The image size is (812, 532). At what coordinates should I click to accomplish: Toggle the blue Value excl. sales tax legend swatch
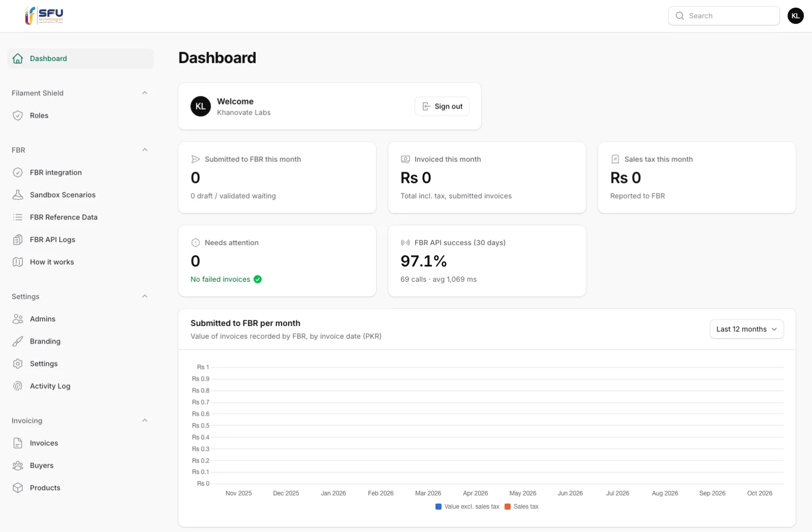click(x=438, y=507)
